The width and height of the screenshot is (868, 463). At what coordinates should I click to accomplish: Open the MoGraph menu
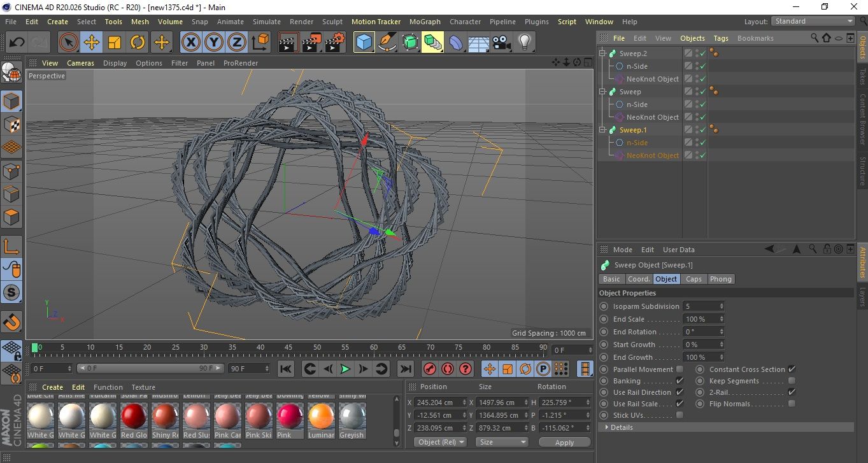[425, 22]
